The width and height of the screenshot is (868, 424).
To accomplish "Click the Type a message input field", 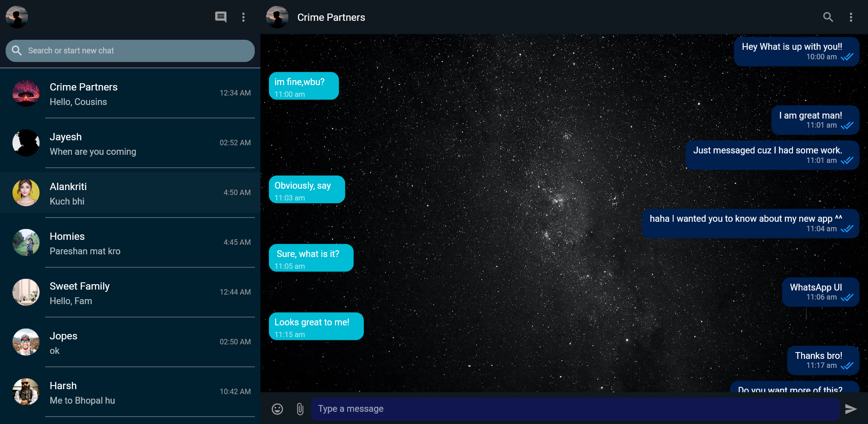I will coord(574,409).
